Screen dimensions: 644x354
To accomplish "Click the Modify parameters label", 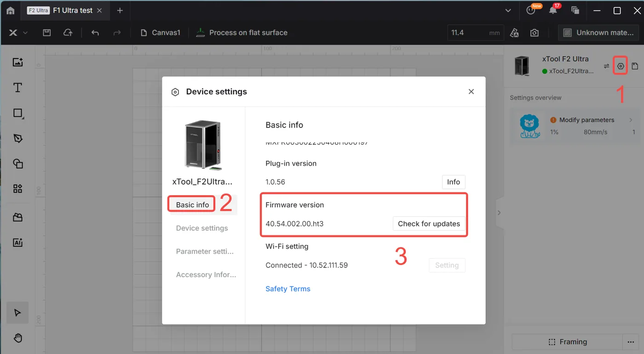I will 586,120.
